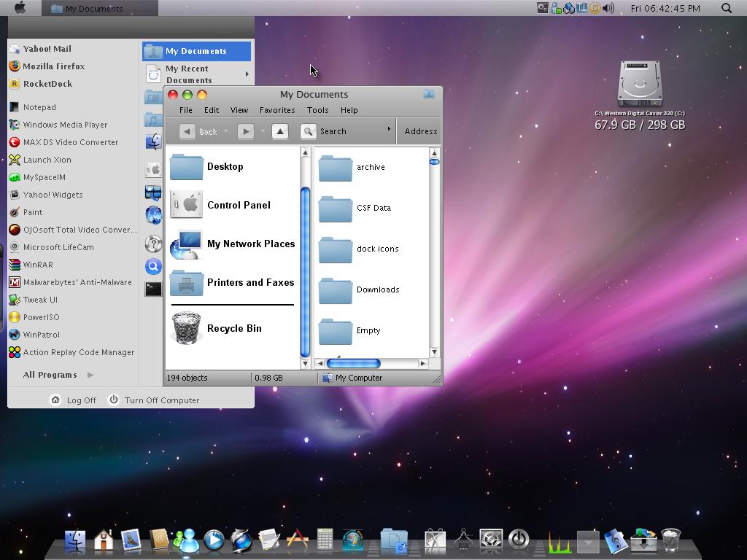Launch RocketDock from Start menu
747x560 pixels.
pos(41,84)
